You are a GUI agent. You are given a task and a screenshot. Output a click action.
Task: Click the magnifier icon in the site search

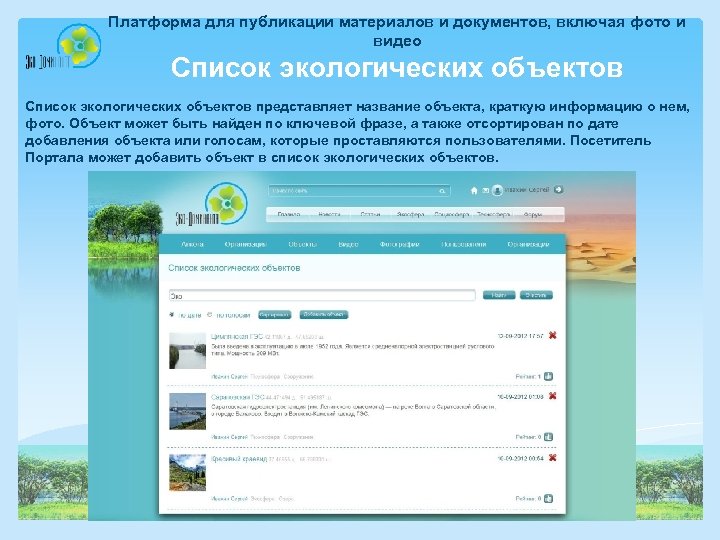442,191
